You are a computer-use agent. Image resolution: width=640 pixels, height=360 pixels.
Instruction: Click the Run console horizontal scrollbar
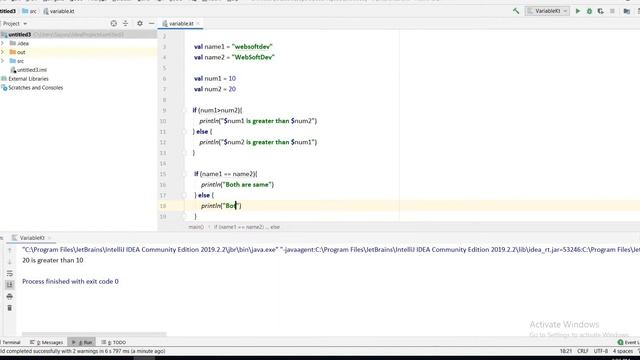[94, 334]
